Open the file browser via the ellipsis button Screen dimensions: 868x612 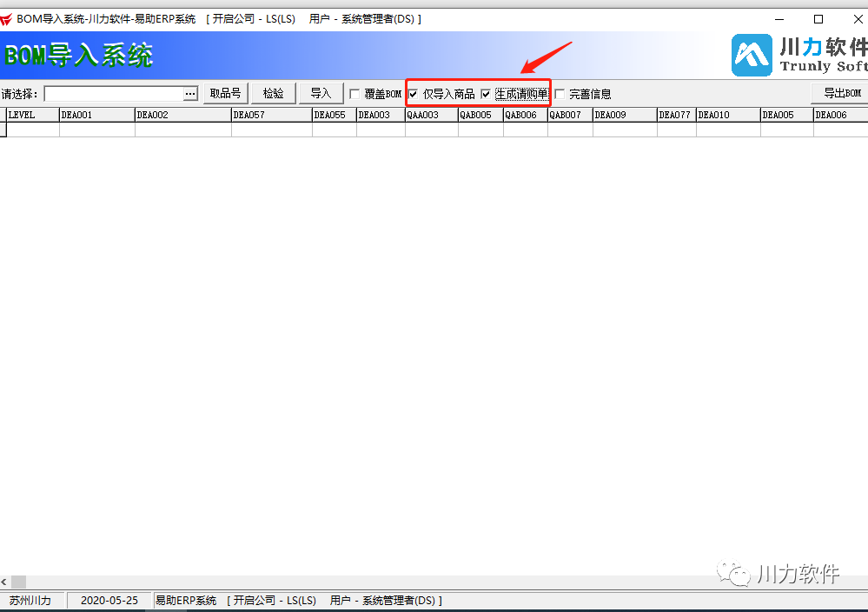pos(190,94)
